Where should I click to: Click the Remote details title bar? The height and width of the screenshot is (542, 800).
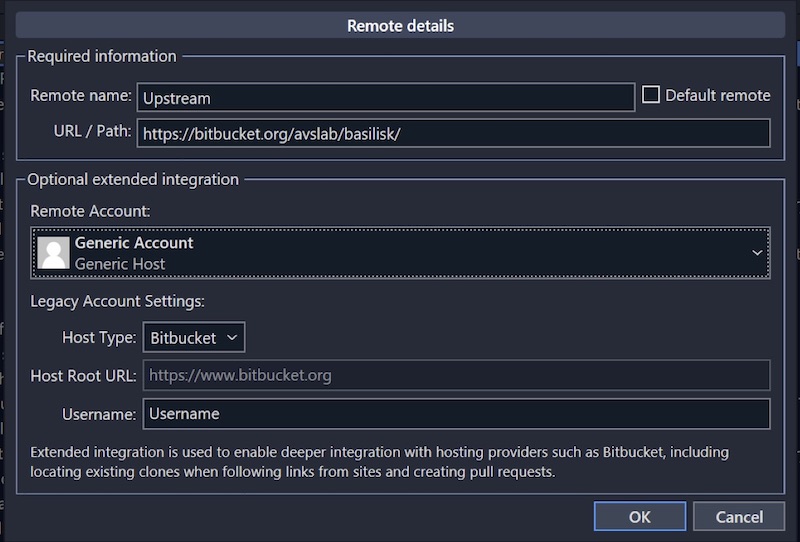[x=400, y=26]
